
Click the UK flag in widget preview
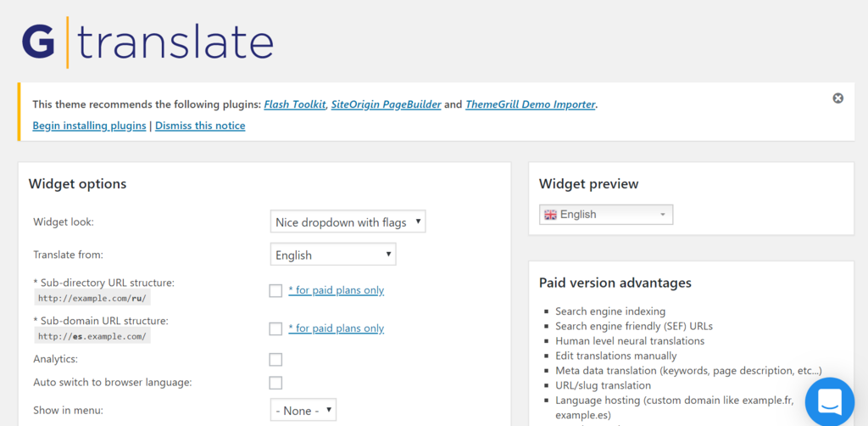(551, 215)
